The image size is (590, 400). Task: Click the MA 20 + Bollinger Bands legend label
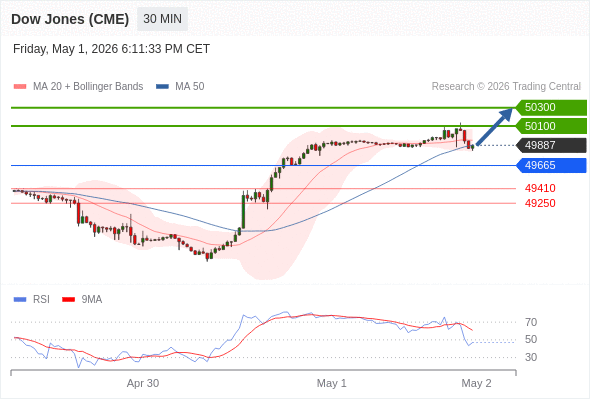point(88,87)
